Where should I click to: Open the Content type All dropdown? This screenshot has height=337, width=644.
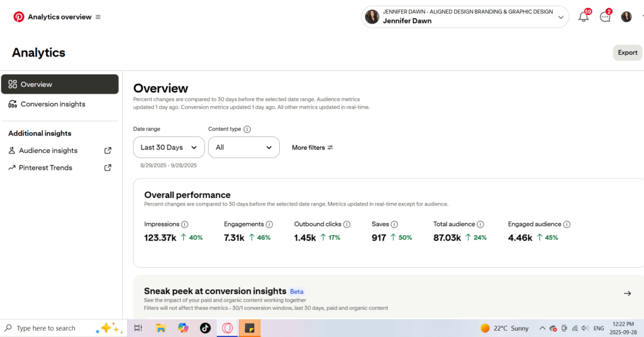pyautogui.click(x=243, y=147)
